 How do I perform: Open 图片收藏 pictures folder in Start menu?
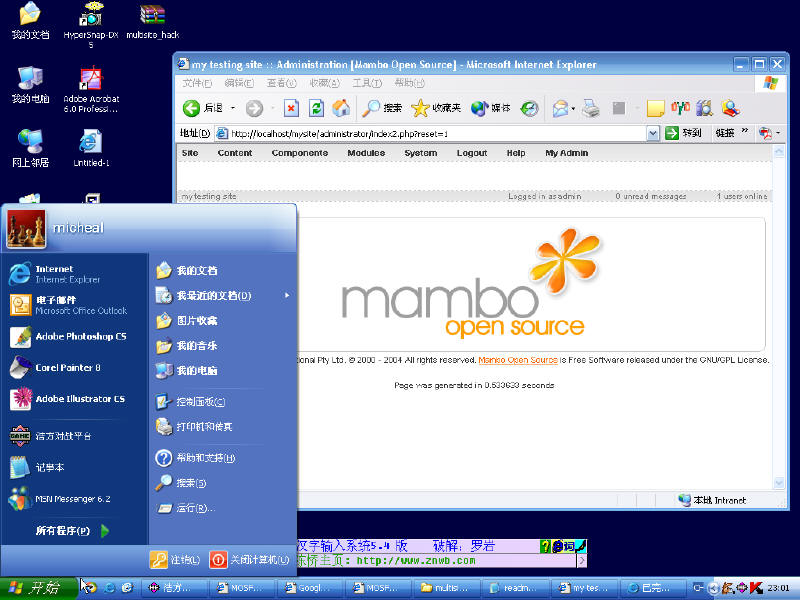[187, 320]
